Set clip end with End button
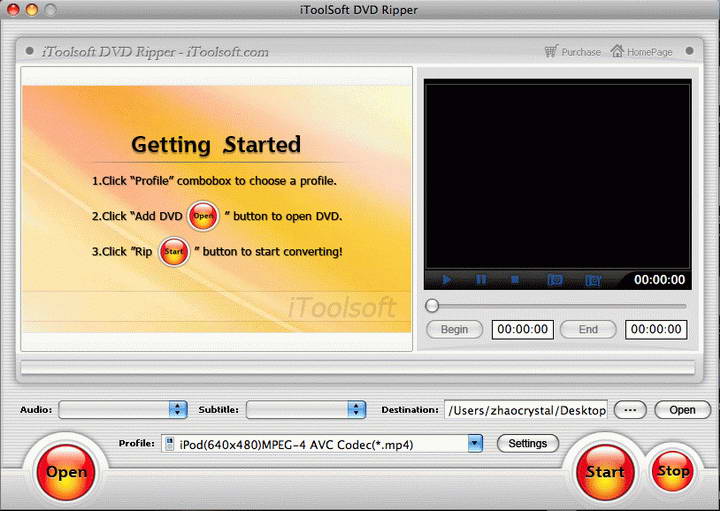Viewport: 720px width, 511px height. pos(588,330)
